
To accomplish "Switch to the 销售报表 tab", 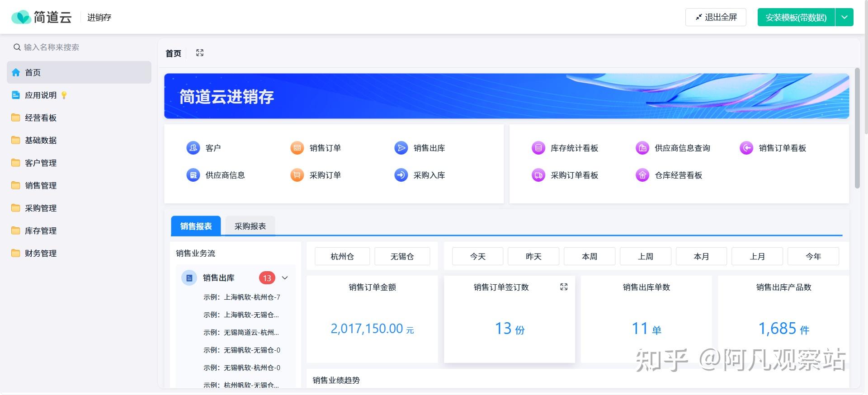I will [x=196, y=226].
